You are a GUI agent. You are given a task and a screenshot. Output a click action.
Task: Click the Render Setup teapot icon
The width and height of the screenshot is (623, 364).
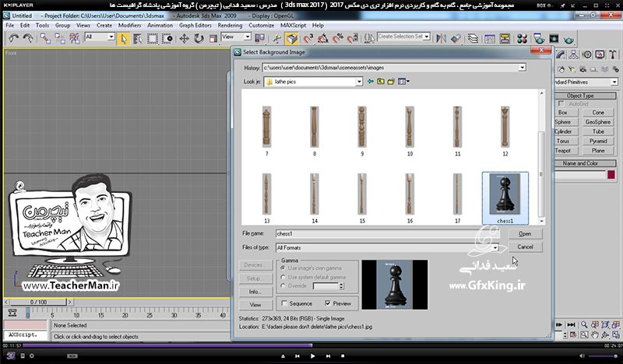coord(539,39)
